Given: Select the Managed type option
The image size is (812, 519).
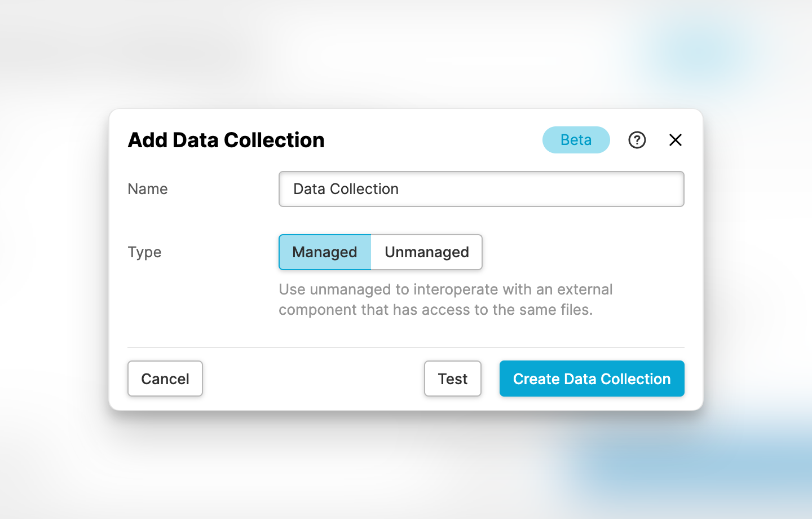Looking at the screenshot, I should coord(325,252).
